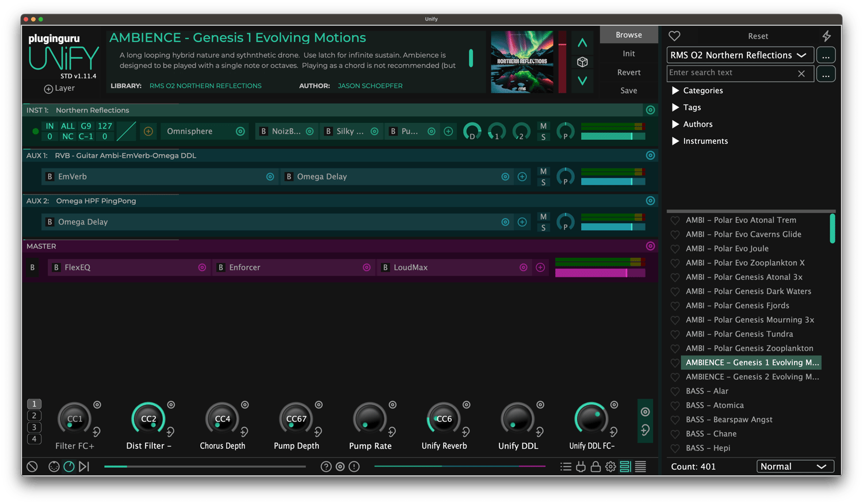Image resolution: width=863 pixels, height=504 pixels.
Task: Mute the INST 1 layer
Action: point(543,126)
